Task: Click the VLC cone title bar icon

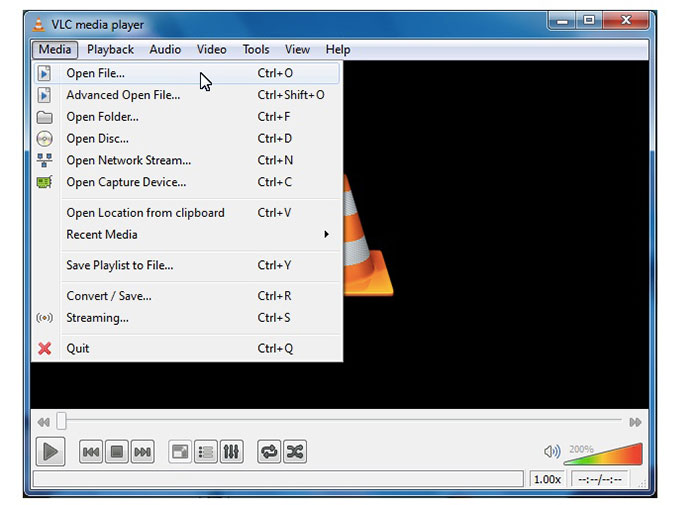Action: [x=39, y=25]
